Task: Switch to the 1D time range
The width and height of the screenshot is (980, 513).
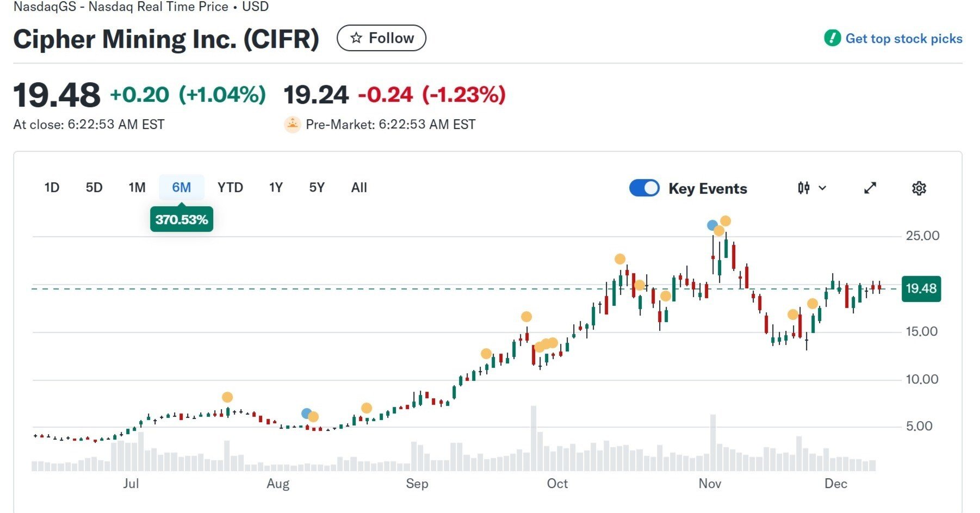Action: click(52, 187)
